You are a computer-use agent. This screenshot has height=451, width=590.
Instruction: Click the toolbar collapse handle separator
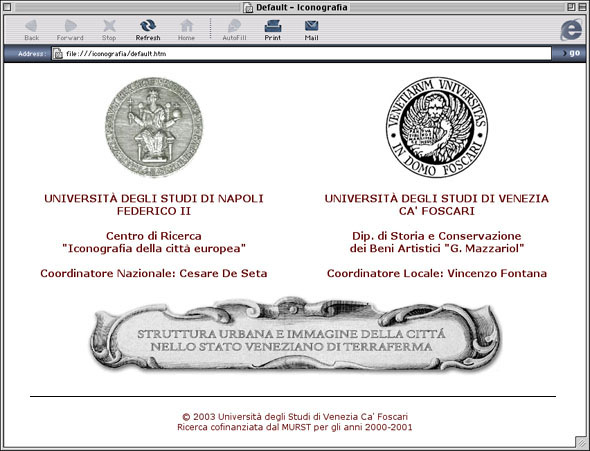coord(210,29)
